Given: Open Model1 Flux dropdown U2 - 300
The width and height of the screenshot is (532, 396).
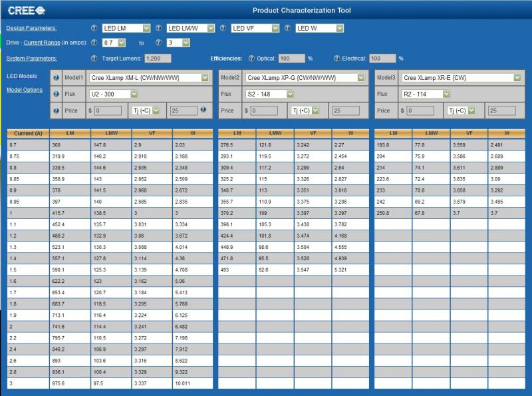Looking at the screenshot, I should (114, 94).
